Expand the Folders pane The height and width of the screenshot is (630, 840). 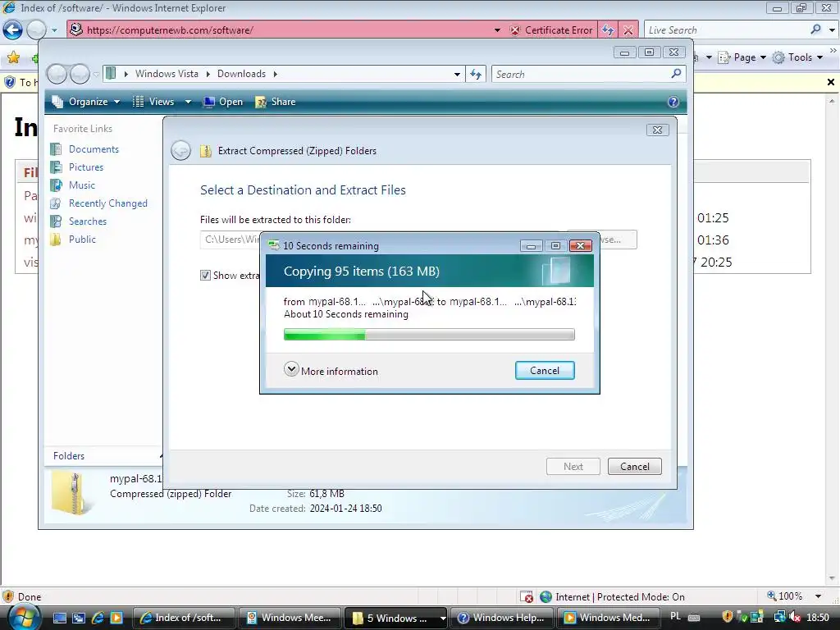(x=161, y=456)
